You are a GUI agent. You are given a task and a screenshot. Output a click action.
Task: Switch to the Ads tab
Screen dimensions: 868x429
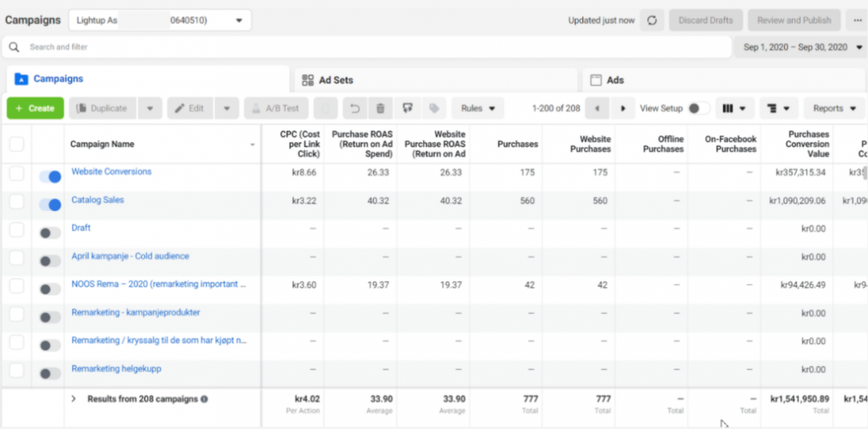click(x=615, y=80)
